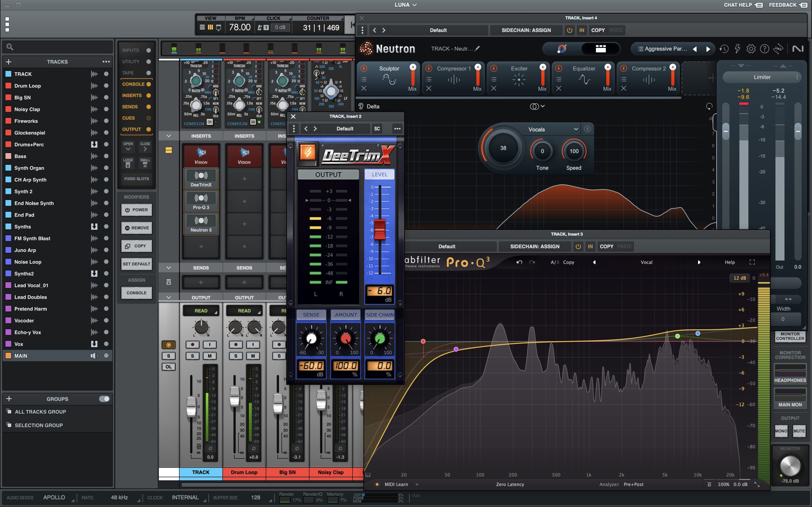Open LUNA application dropdown menu
This screenshot has height=507, width=812.
[x=406, y=5]
